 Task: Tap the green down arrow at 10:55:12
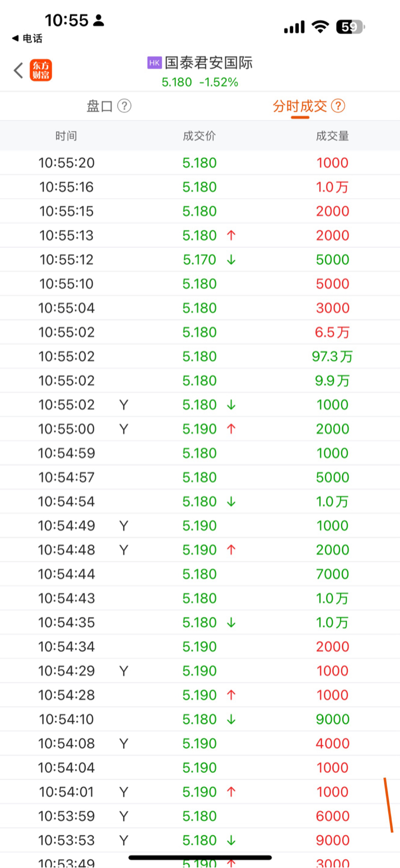click(231, 260)
